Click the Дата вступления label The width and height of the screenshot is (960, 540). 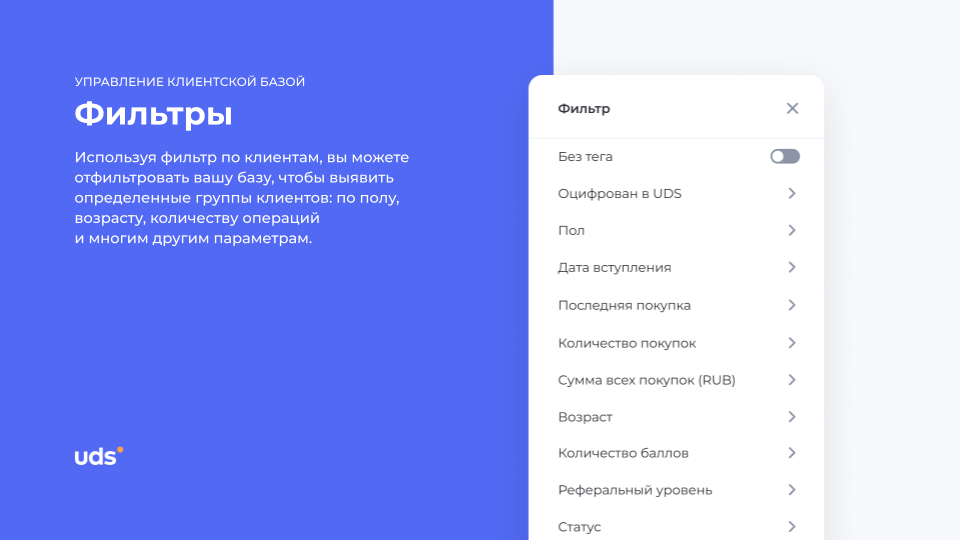point(614,268)
